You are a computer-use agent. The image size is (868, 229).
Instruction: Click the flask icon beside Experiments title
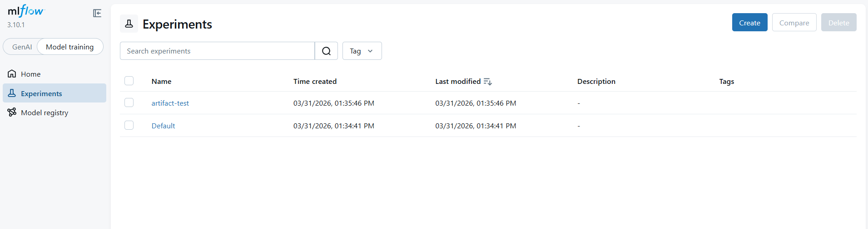129,24
